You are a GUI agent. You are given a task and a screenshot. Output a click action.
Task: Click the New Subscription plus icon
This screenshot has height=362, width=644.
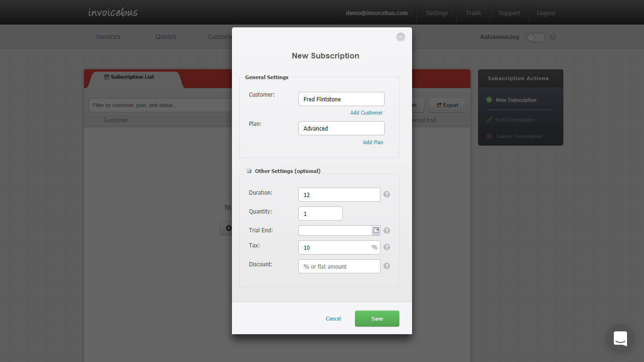(x=489, y=100)
